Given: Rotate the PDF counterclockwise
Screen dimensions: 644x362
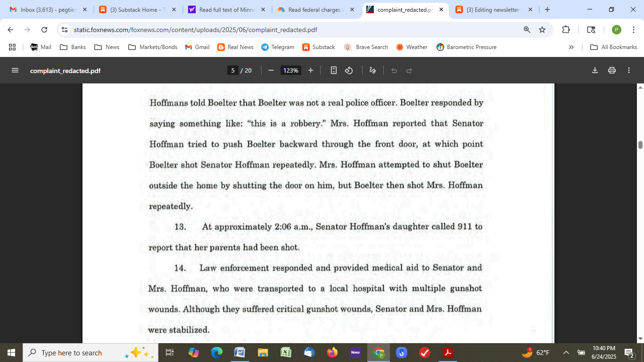Looking at the screenshot, I should pos(349,70).
